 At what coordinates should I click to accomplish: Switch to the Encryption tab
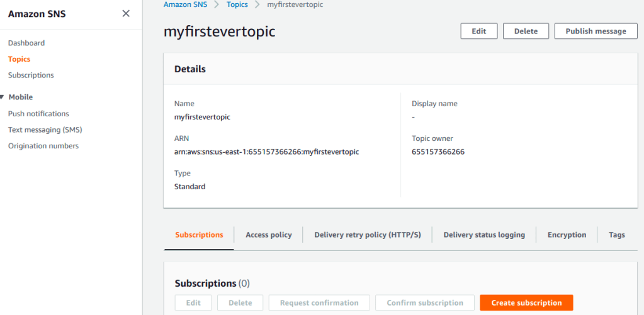tap(567, 235)
